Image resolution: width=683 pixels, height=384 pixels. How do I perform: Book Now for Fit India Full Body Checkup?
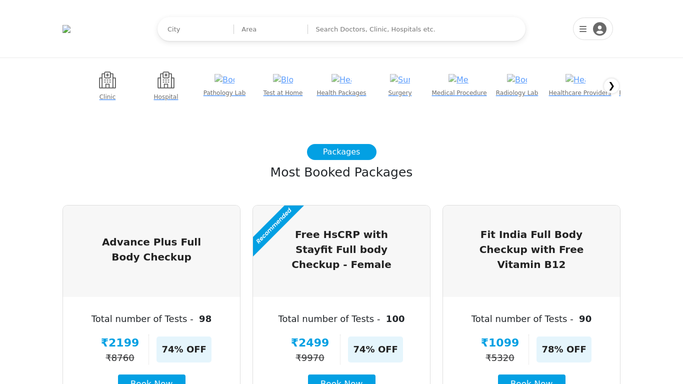point(531,379)
